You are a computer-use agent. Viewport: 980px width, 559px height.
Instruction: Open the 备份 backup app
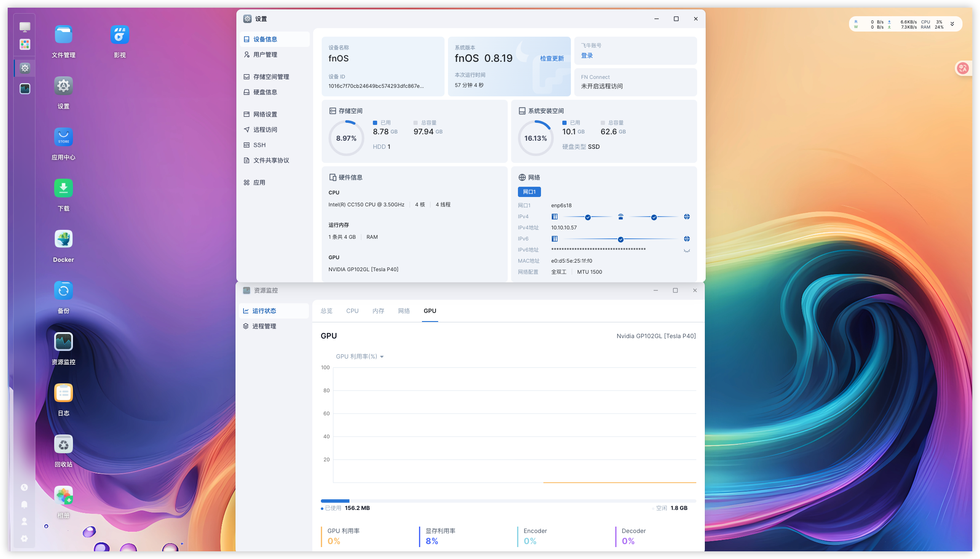pyautogui.click(x=63, y=291)
